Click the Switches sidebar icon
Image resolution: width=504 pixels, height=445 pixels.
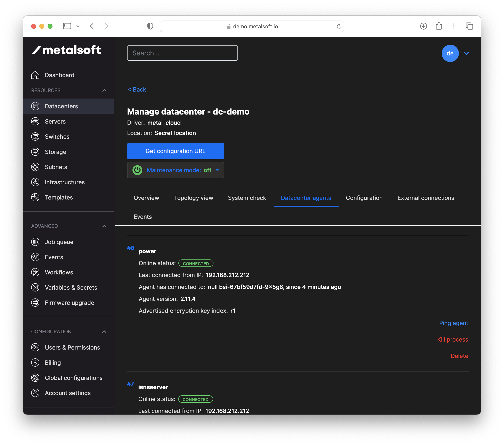[35, 136]
